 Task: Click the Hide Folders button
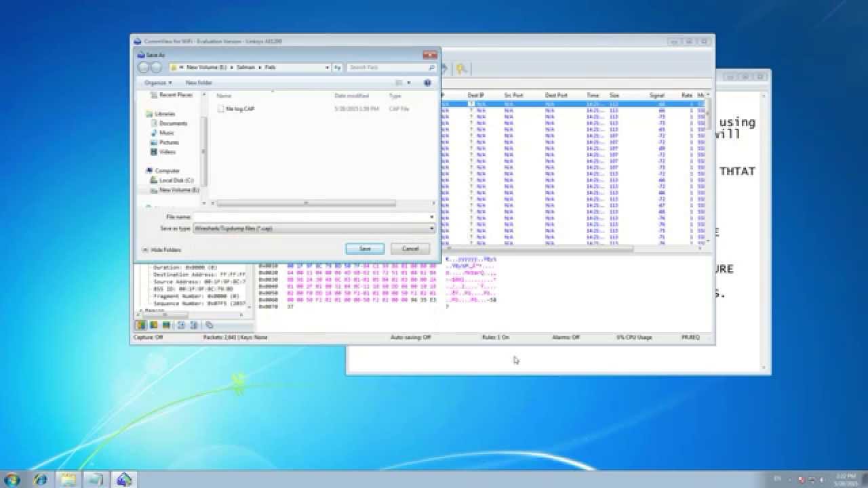point(161,250)
